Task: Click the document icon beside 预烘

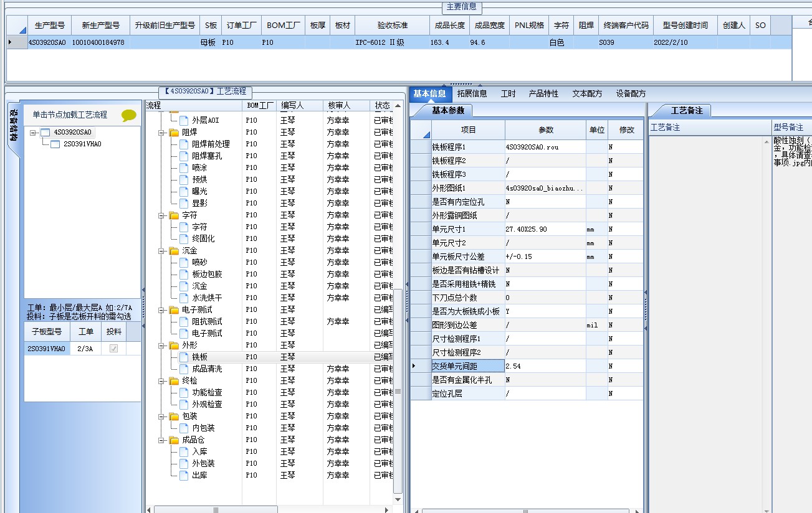Action: [184, 179]
